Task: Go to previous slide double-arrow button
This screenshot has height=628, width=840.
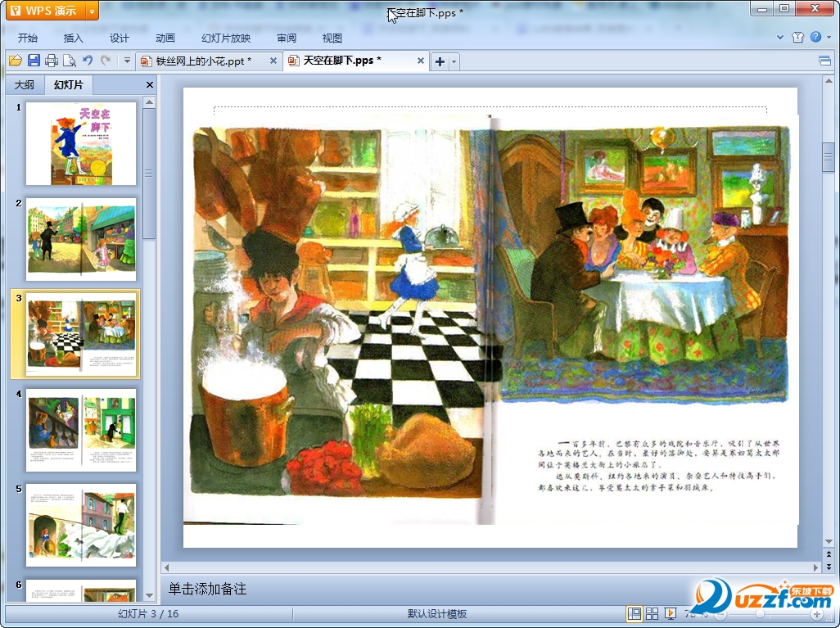Action: pos(829,554)
